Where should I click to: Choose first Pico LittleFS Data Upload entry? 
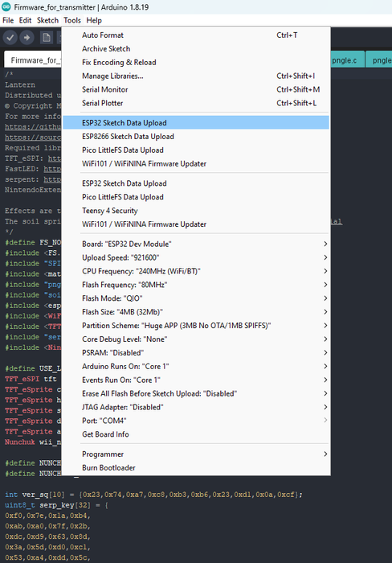196,150
